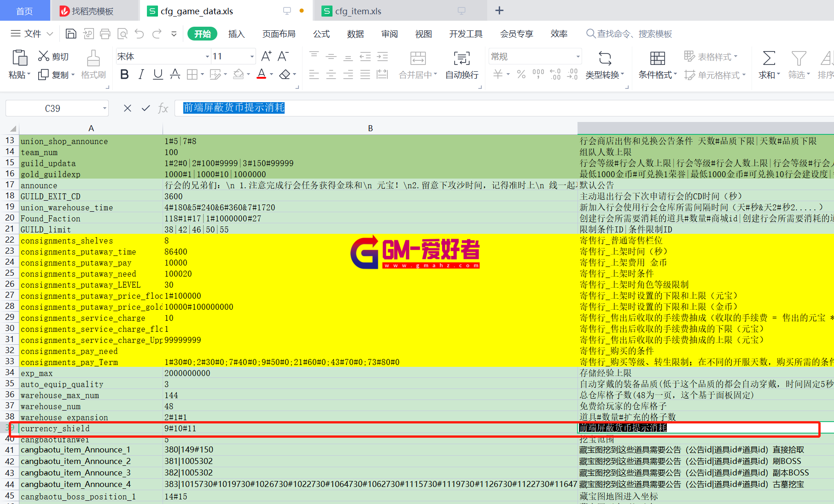This screenshot has width=834, height=504.
Task: Toggle Italic formatting
Action: pyautogui.click(x=141, y=74)
